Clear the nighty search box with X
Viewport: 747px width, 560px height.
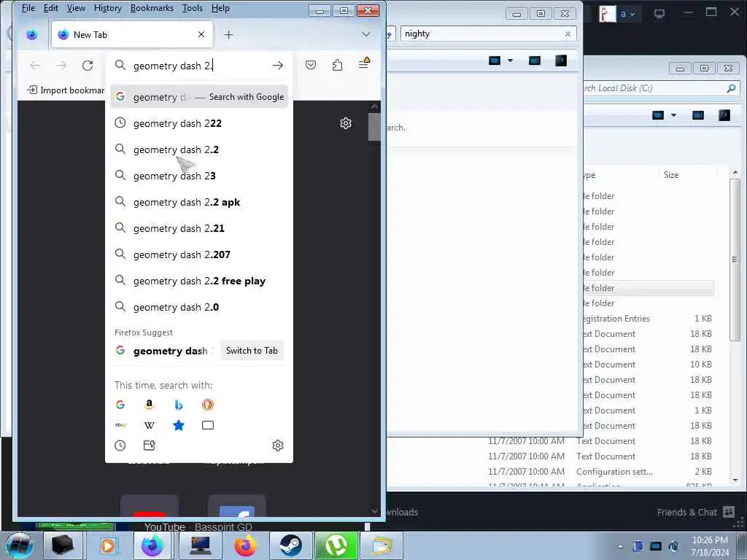(x=568, y=34)
